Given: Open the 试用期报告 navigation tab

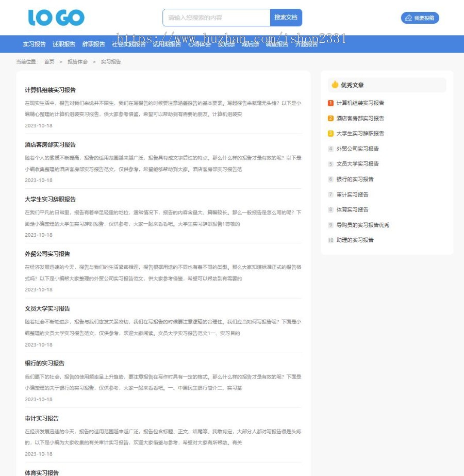Looking at the screenshot, I should tap(167, 44).
